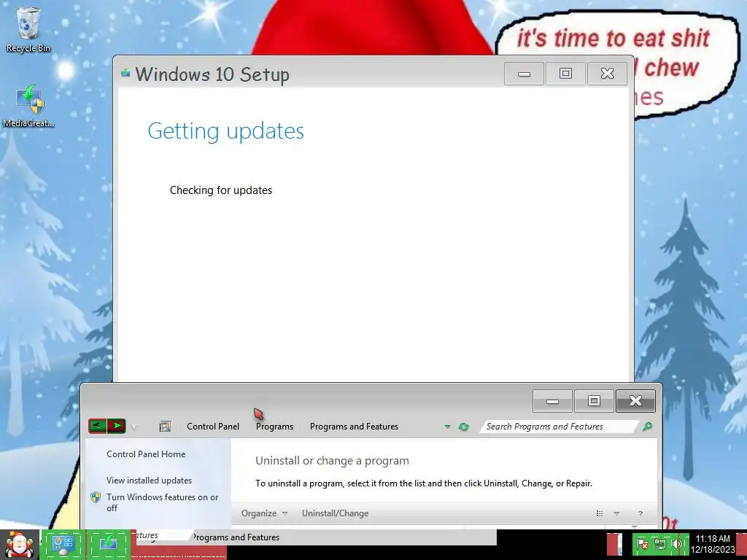Click the green search magnifier icon

[647, 426]
